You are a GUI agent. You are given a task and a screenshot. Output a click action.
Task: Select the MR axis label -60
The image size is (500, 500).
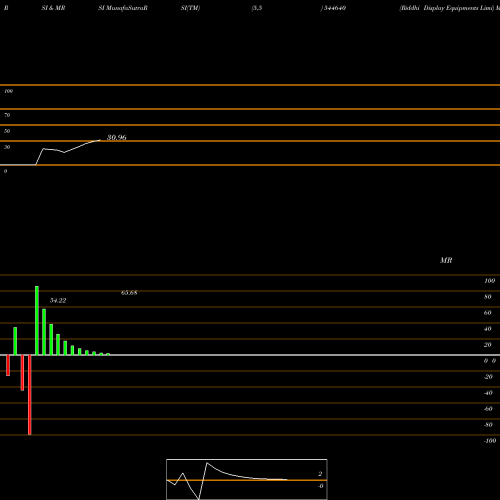pos(488,409)
